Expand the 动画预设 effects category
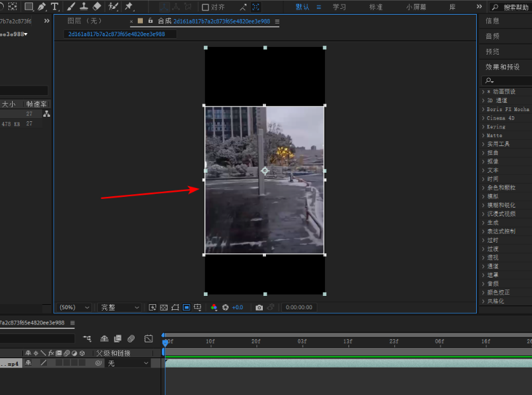The height and width of the screenshot is (395, 532). pyautogui.click(x=483, y=91)
